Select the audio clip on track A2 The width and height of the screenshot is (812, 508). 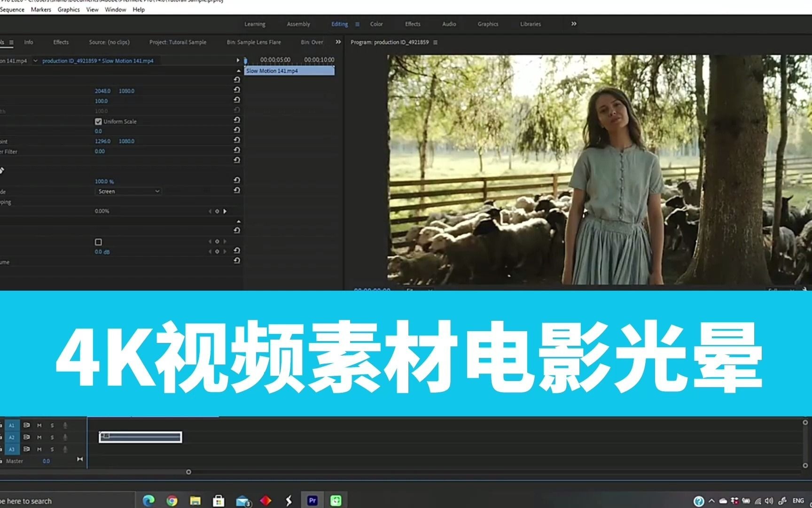click(141, 437)
